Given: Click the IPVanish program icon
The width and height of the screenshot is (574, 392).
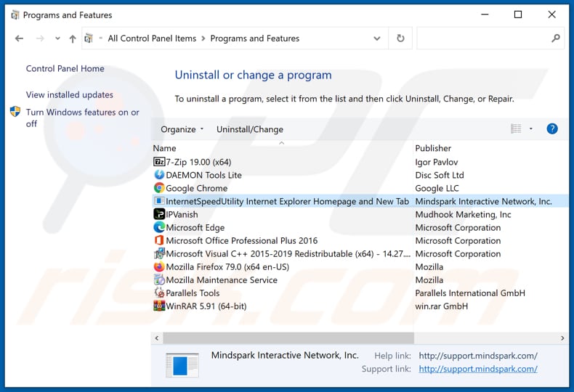Looking at the screenshot, I should pyautogui.click(x=159, y=214).
